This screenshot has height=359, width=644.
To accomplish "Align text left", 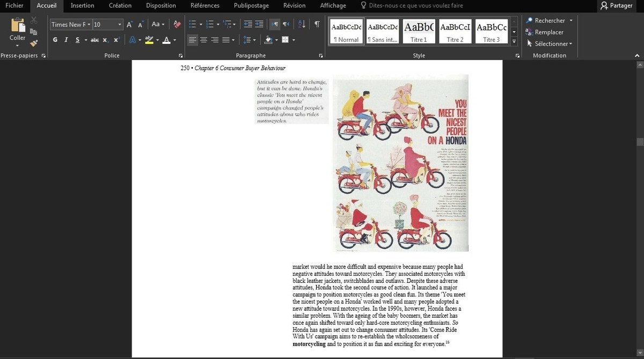I will 193,40.
